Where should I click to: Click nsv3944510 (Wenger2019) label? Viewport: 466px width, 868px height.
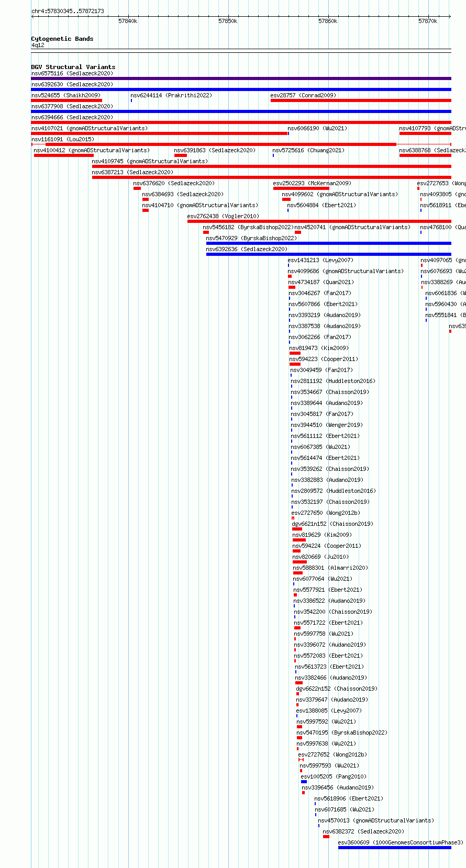pyautogui.click(x=327, y=425)
